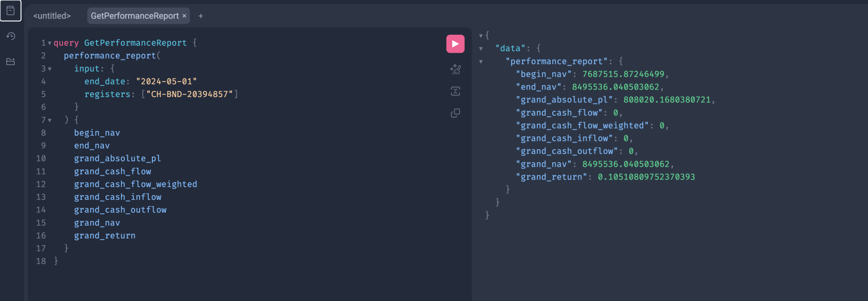The height and width of the screenshot is (301, 868).
Task: Close the GetPerformanceReport tab
Action: (184, 16)
